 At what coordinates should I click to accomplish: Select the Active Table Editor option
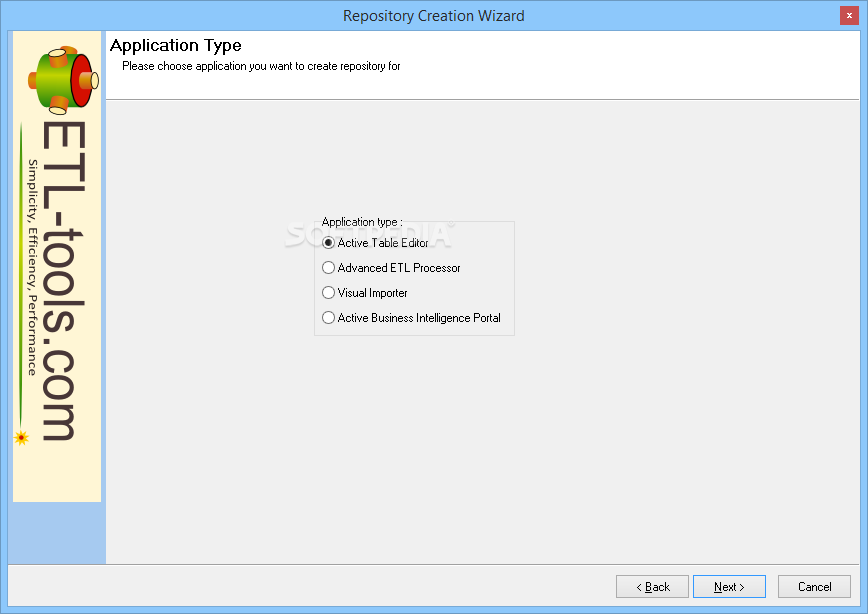tap(329, 243)
